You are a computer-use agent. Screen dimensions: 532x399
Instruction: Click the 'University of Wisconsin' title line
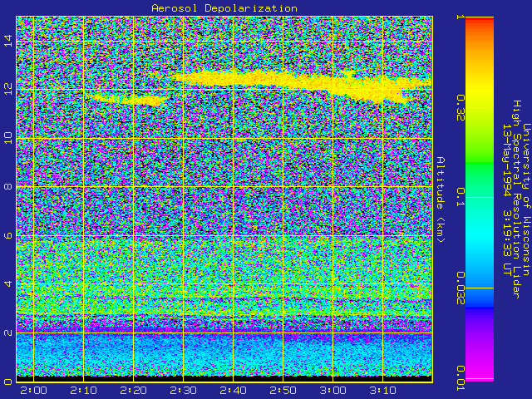[526, 199]
